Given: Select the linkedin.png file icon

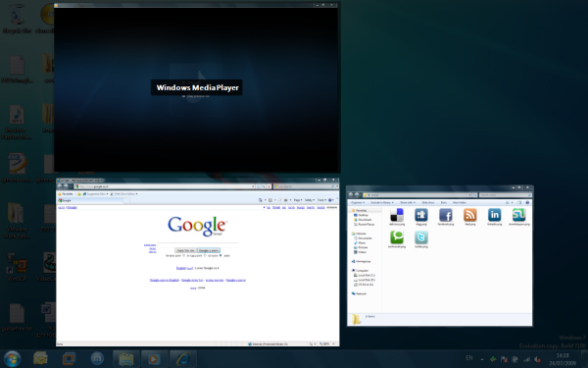Looking at the screenshot, I should pyautogui.click(x=494, y=216).
